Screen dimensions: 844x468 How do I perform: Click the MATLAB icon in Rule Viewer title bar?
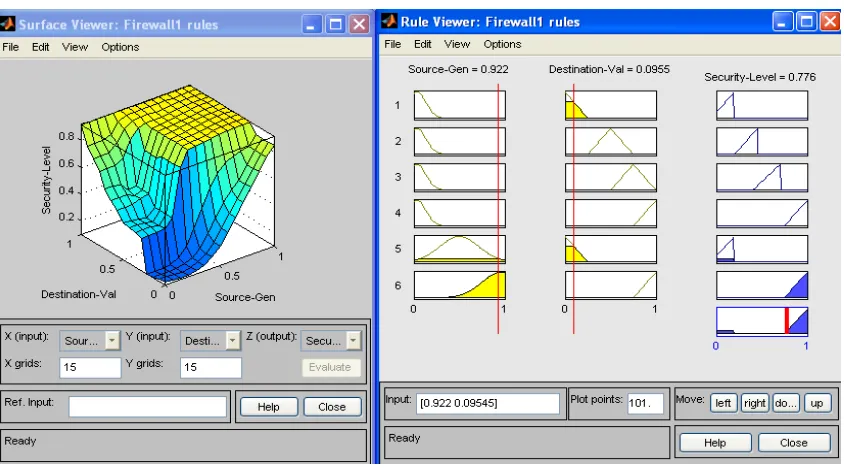(389, 22)
